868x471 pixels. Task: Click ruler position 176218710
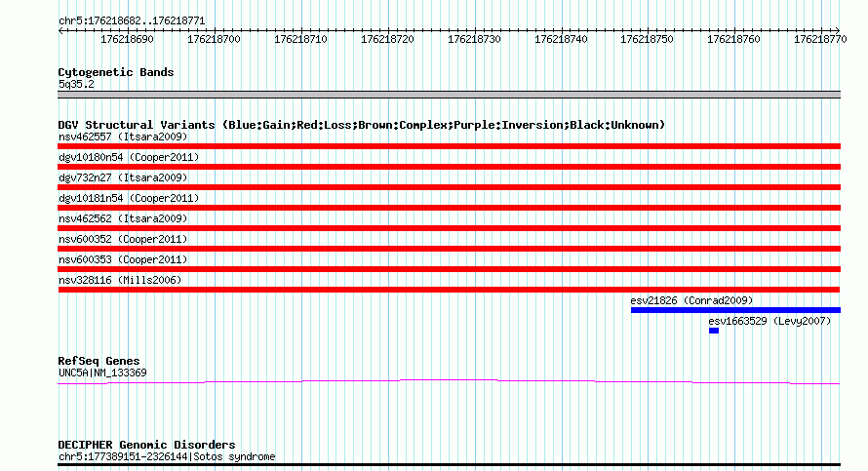300,39
